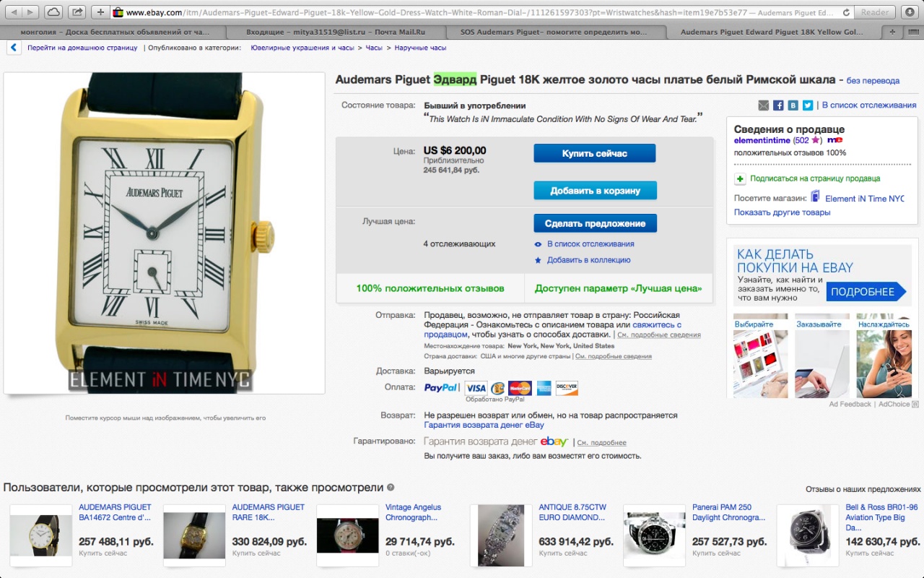
Task: Open Element iN Time NYC store link
Action: pos(864,199)
